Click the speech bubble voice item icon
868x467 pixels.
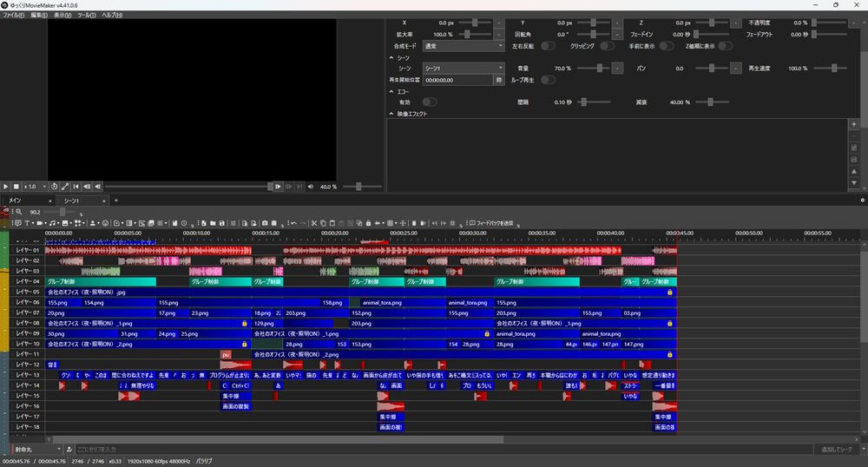[x=17, y=223]
